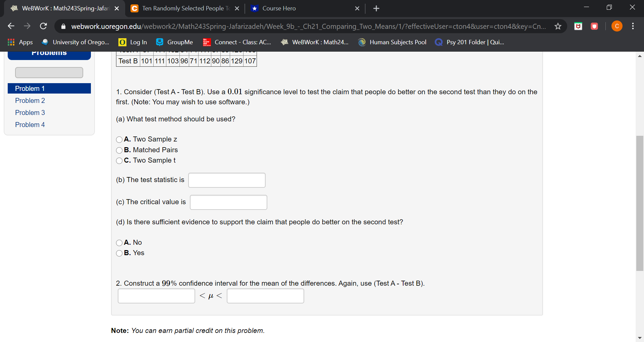Open Human Subjects Pool bookmark

tap(392, 42)
